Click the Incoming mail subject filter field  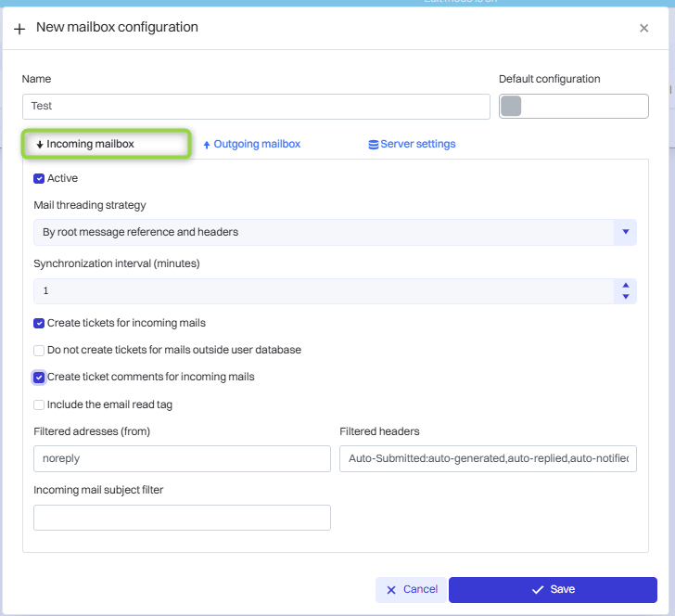tap(182, 518)
